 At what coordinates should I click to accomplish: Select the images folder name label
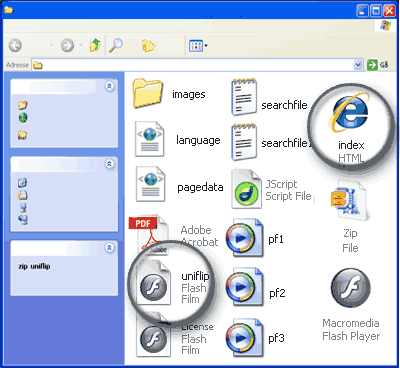[x=189, y=94]
